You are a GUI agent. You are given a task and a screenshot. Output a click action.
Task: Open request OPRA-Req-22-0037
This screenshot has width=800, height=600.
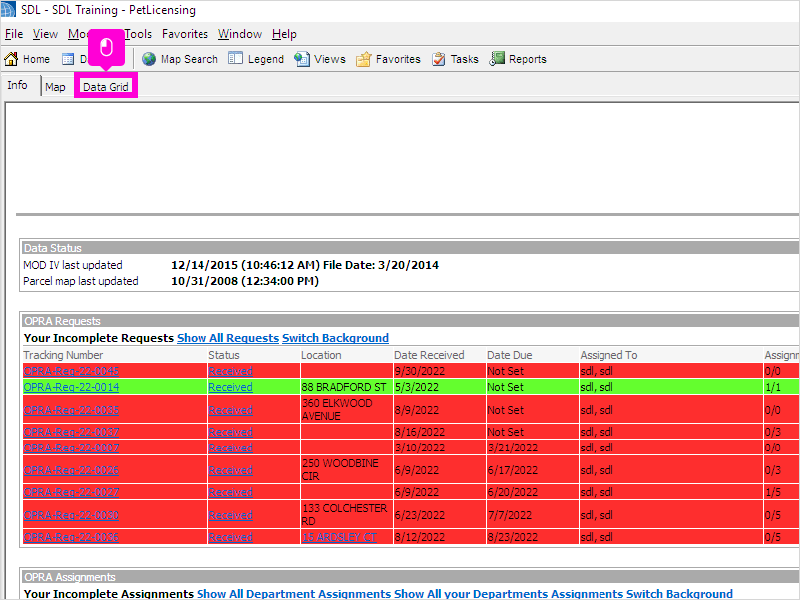pos(71,432)
